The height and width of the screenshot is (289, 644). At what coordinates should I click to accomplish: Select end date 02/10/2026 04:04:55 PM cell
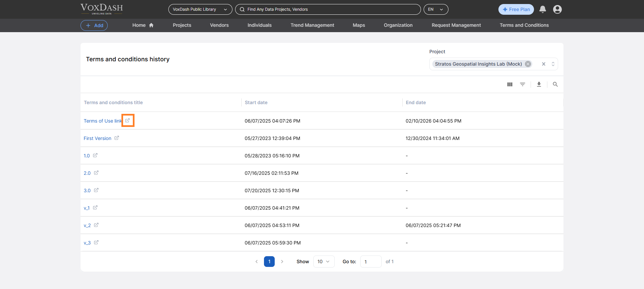(x=434, y=121)
